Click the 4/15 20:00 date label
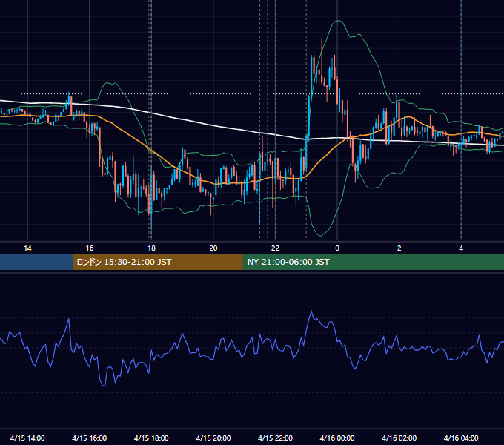 (x=213, y=438)
